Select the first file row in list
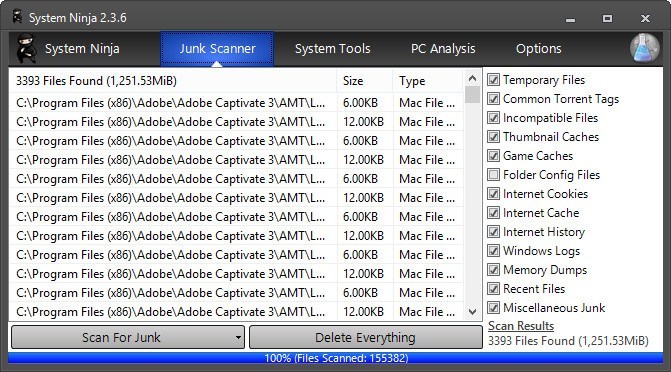The image size is (671, 372). click(x=237, y=103)
